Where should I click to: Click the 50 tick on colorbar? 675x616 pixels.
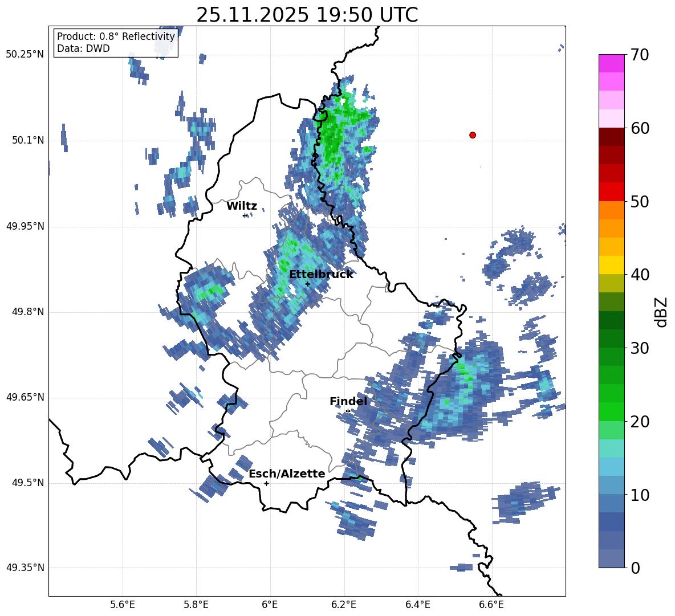640,201
